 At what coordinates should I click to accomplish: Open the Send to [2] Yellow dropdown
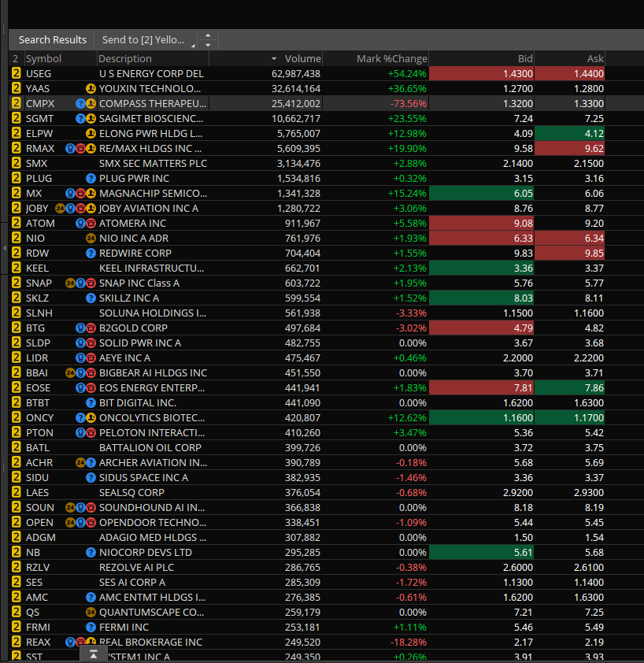(x=146, y=39)
